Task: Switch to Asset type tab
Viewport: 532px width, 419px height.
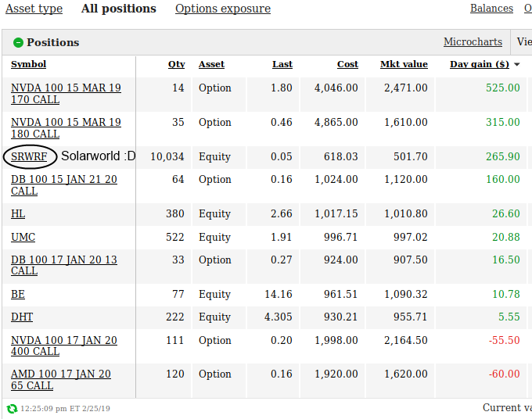Action: 34,9
